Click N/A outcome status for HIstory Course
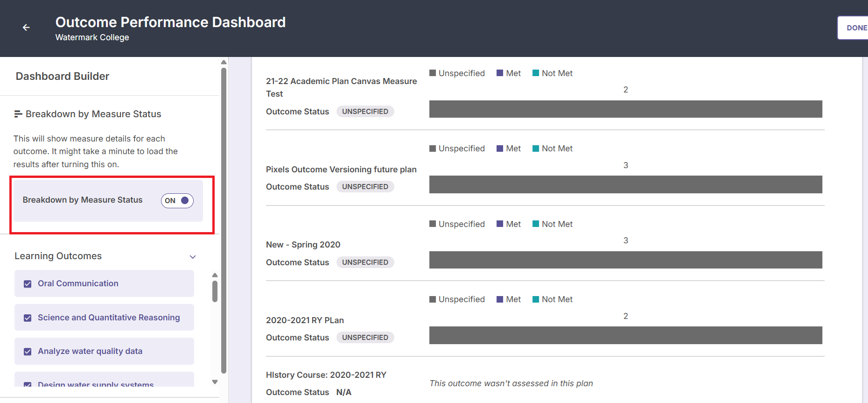The width and height of the screenshot is (868, 403). pos(344,392)
